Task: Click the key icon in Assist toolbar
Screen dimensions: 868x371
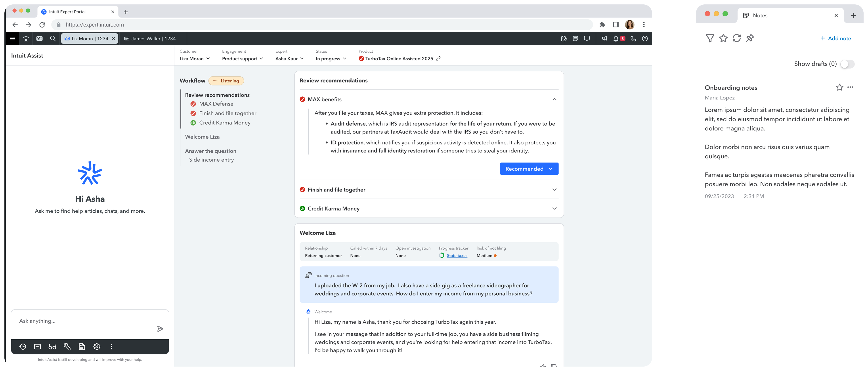Action: click(x=67, y=346)
